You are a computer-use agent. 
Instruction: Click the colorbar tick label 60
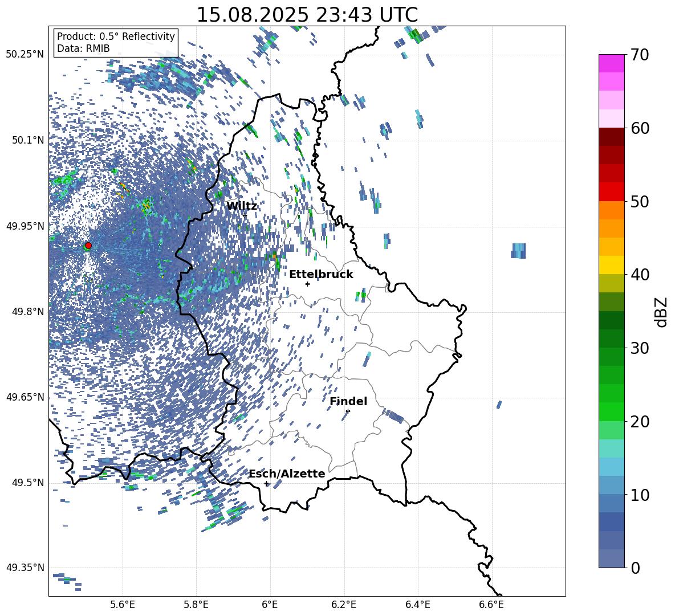(640, 128)
